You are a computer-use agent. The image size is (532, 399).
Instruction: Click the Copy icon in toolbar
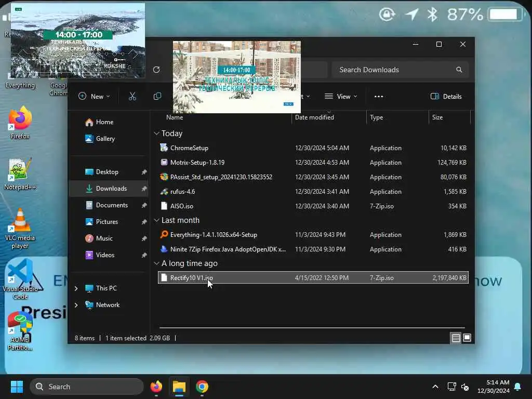click(157, 97)
